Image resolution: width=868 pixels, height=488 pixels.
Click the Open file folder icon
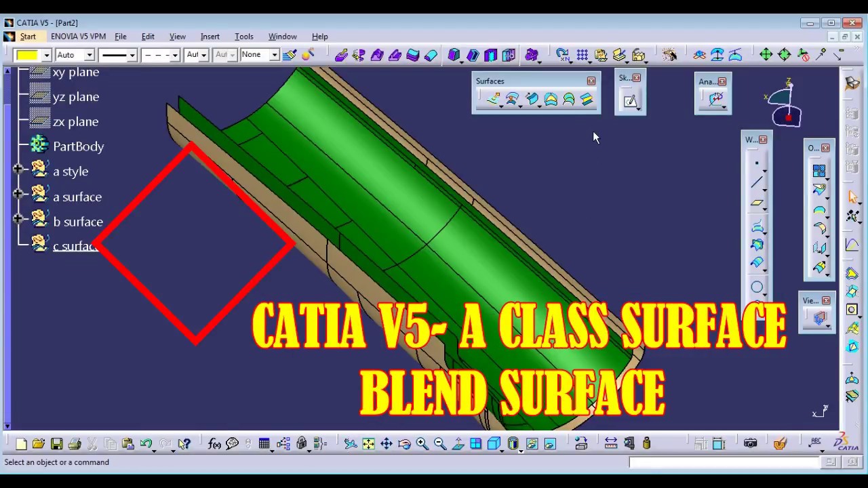(x=39, y=444)
